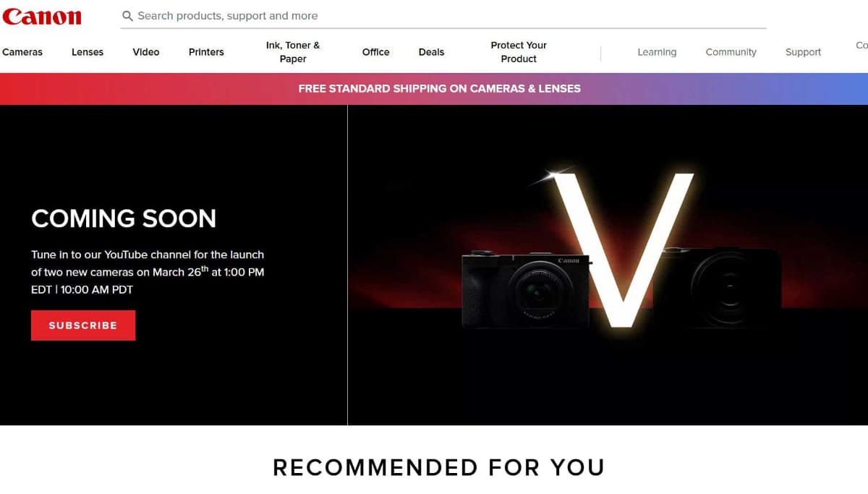
Task: Click the Canon camera on the left
Action: point(526,289)
